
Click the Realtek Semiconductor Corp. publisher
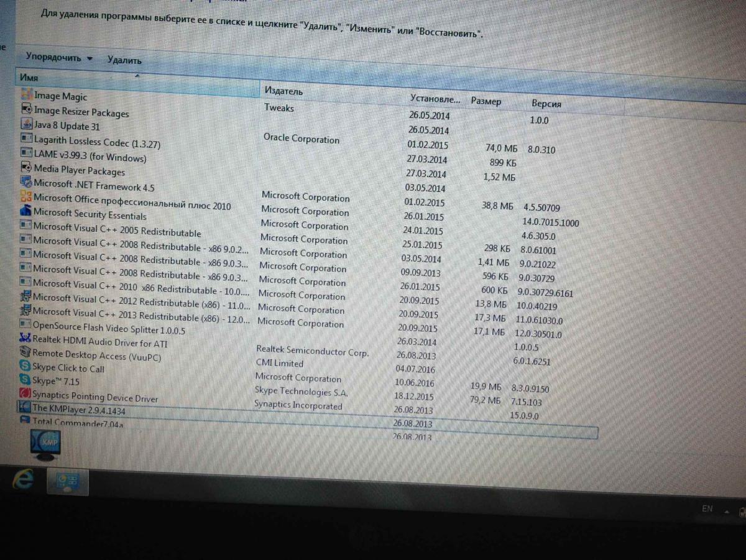tap(312, 351)
